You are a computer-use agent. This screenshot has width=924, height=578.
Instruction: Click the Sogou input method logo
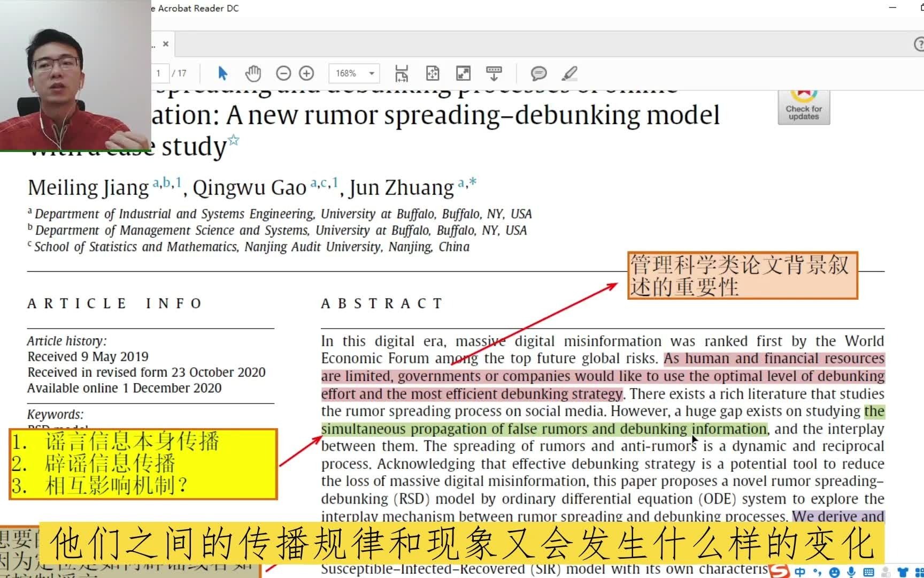[x=779, y=571]
